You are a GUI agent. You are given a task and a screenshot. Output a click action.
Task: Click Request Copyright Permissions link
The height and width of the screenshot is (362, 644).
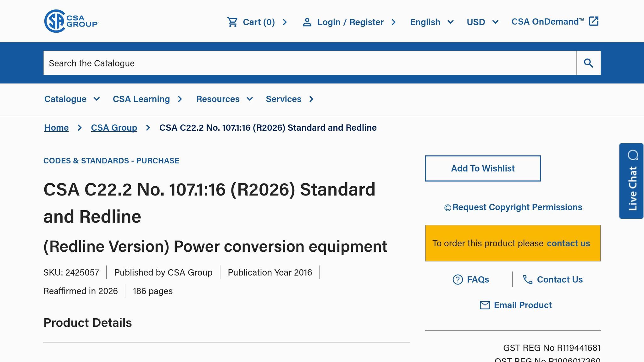click(x=517, y=207)
